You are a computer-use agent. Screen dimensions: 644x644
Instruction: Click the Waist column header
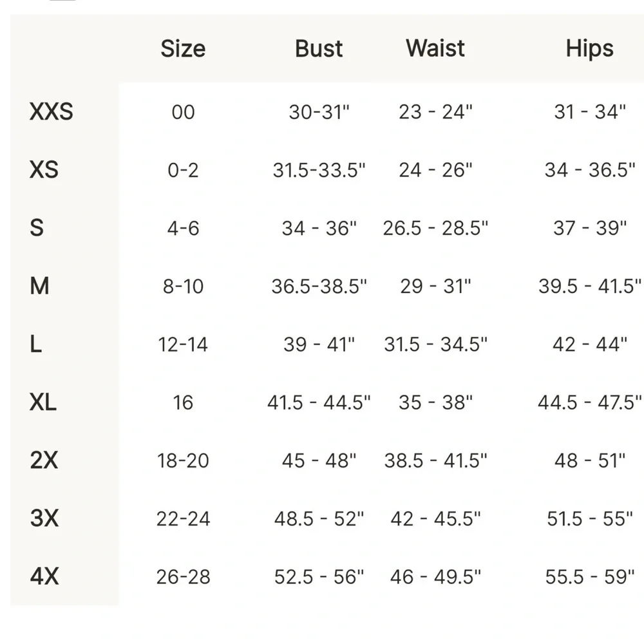pos(435,49)
